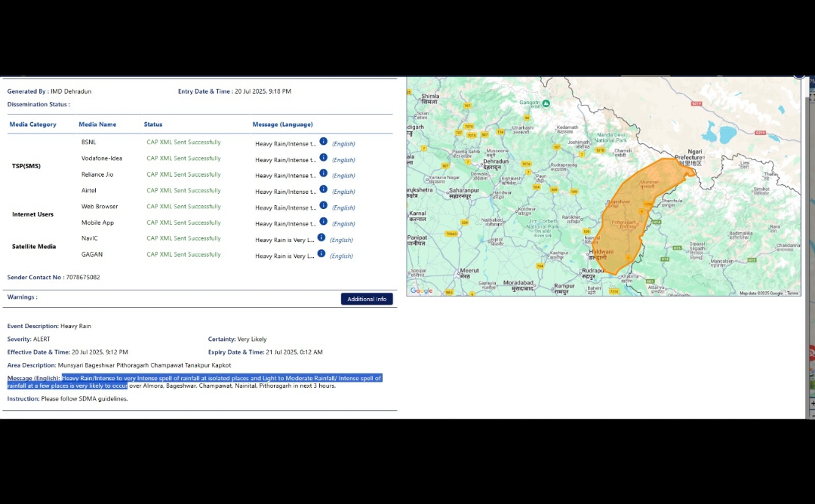Open the Terms link on the map
The width and height of the screenshot is (815, 504).
pyautogui.click(x=792, y=293)
